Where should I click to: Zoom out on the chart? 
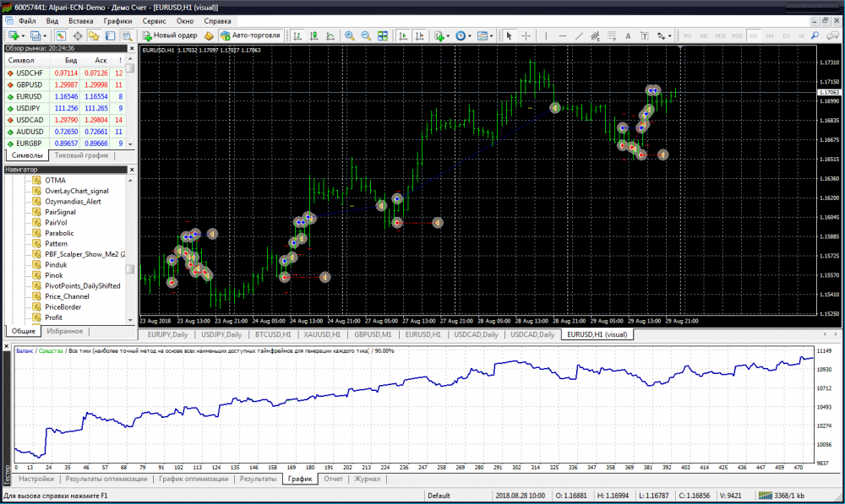tap(366, 35)
